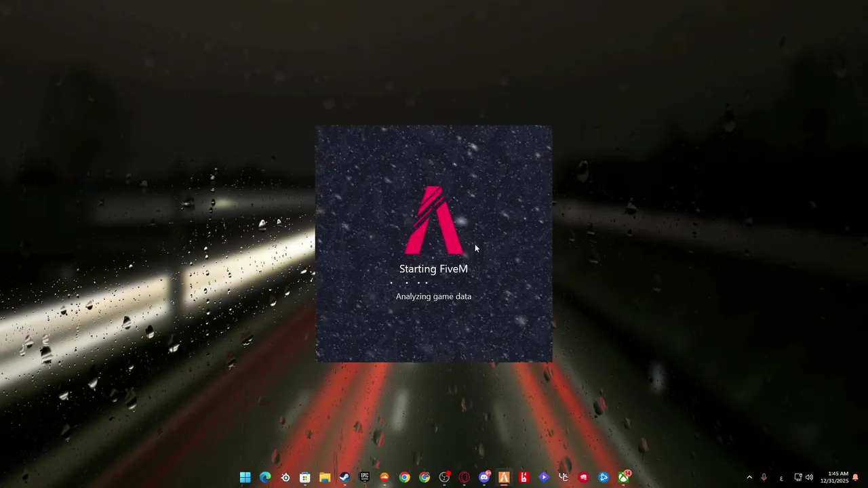Open Discord from the taskbar
Screen dimensions: 868x488
pos(484,477)
